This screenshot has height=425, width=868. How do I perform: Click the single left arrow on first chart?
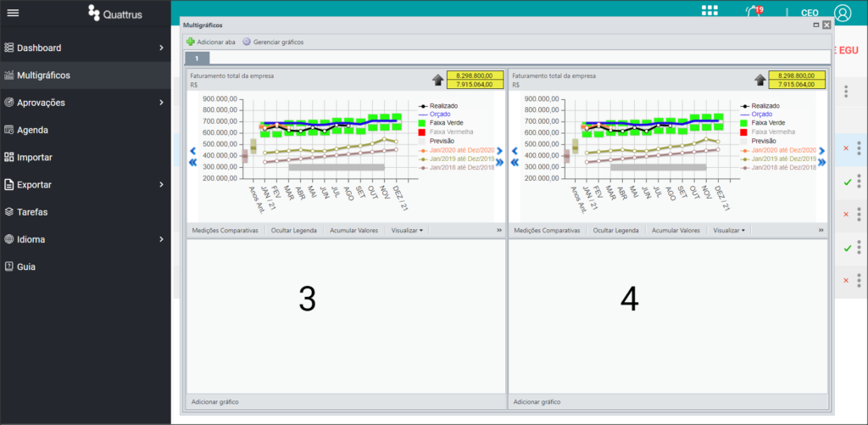(x=192, y=151)
